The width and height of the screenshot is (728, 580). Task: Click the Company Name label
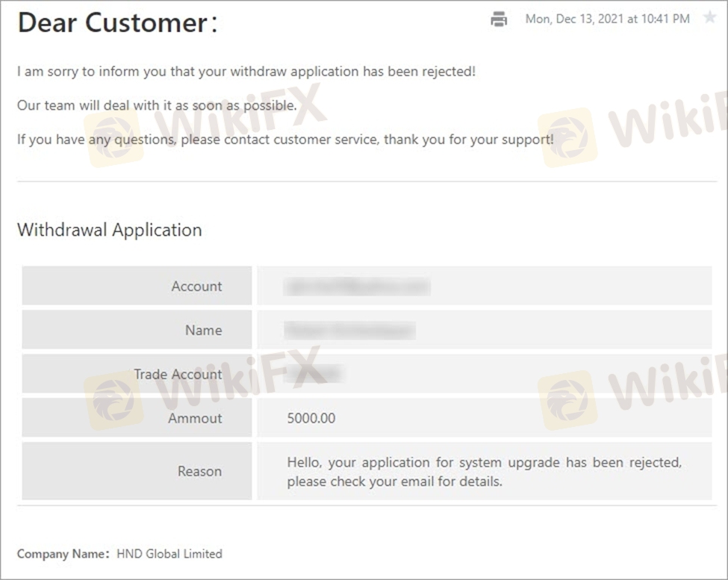[63, 554]
